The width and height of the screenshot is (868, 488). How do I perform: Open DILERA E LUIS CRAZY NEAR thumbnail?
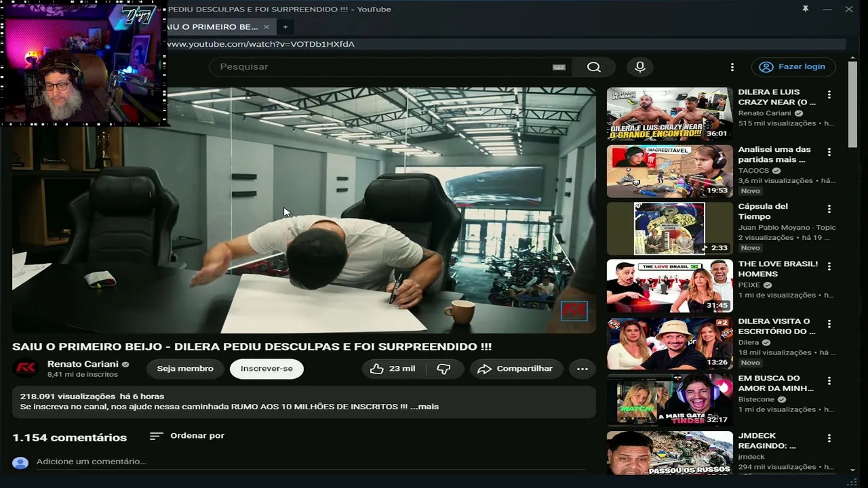[x=669, y=114]
